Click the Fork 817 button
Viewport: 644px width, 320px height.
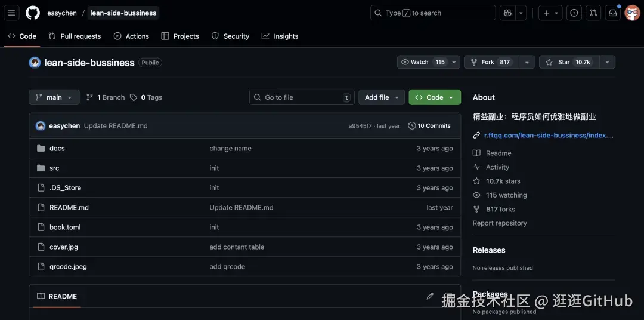tap(491, 62)
